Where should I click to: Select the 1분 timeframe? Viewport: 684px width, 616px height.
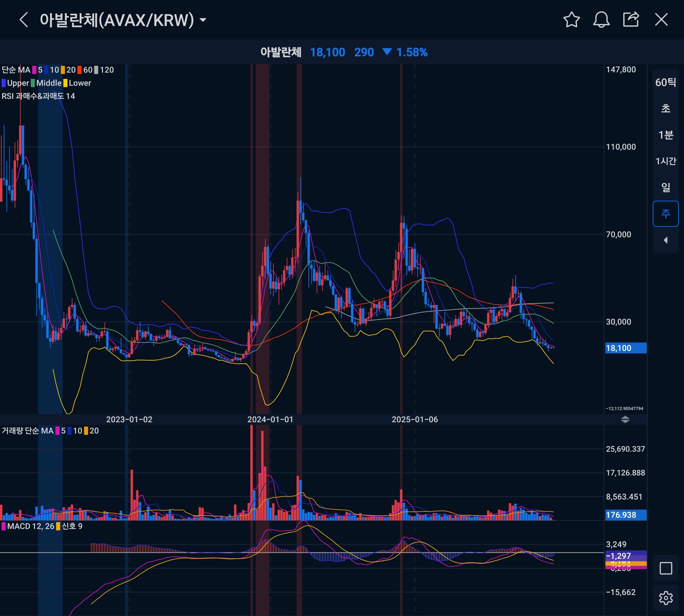666,135
